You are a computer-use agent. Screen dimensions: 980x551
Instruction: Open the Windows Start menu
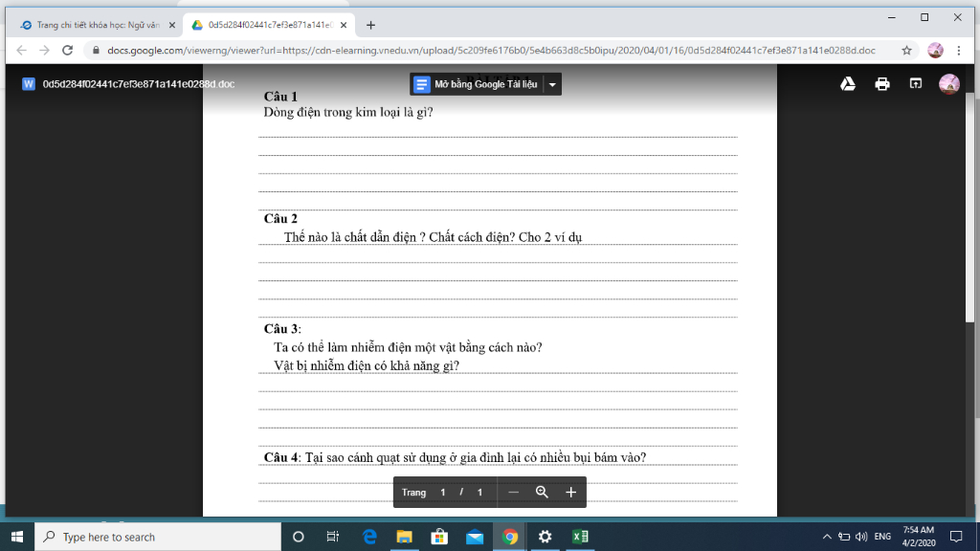tap(17, 537)
